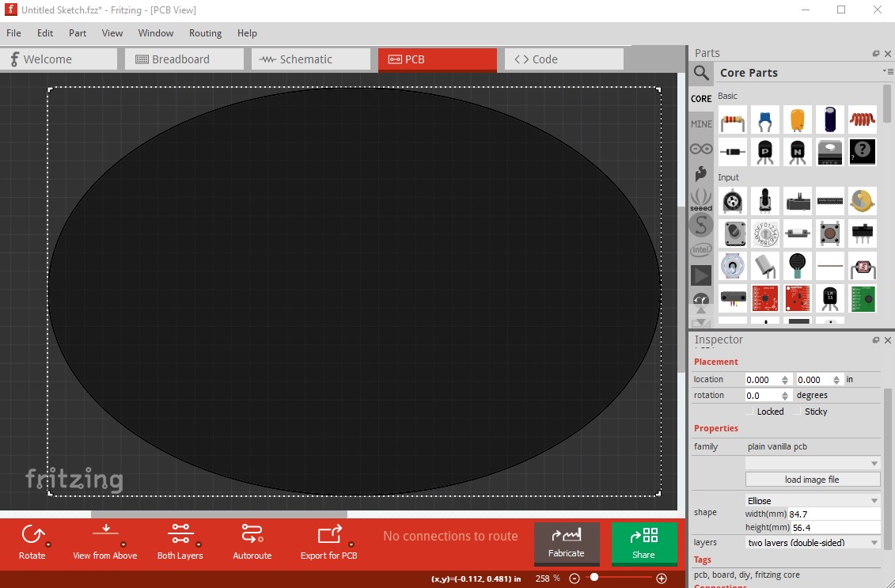Pick the N-type transistor part
Image resolution: width=895 pixels, height=588 pixels.
point(798,152)
